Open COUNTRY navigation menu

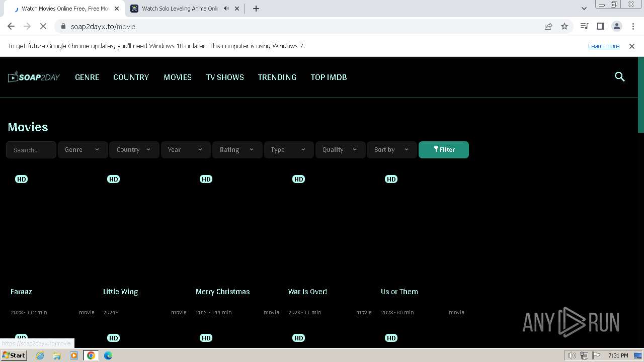[131, 77]
